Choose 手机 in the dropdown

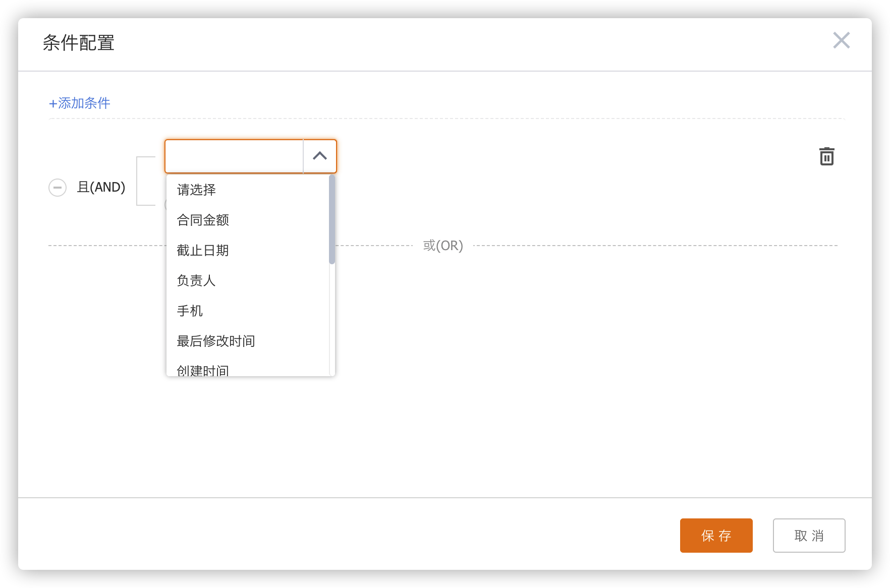(x=190, y=311)
